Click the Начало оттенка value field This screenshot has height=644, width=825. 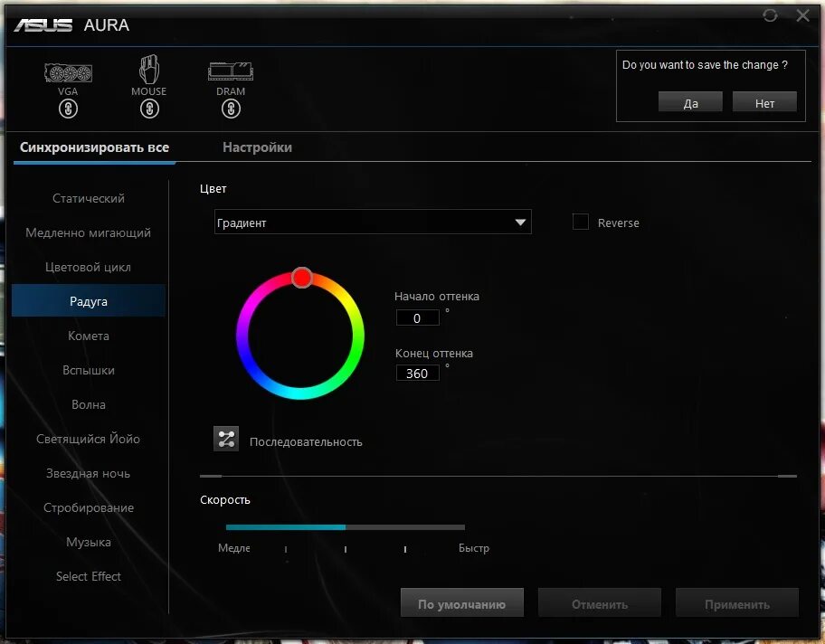[x=417, y=317]
